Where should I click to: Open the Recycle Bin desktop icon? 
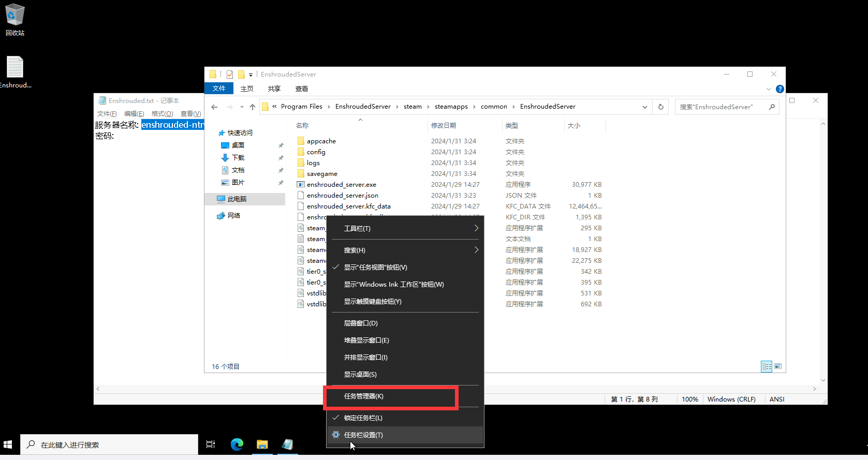tap(15, 20)
